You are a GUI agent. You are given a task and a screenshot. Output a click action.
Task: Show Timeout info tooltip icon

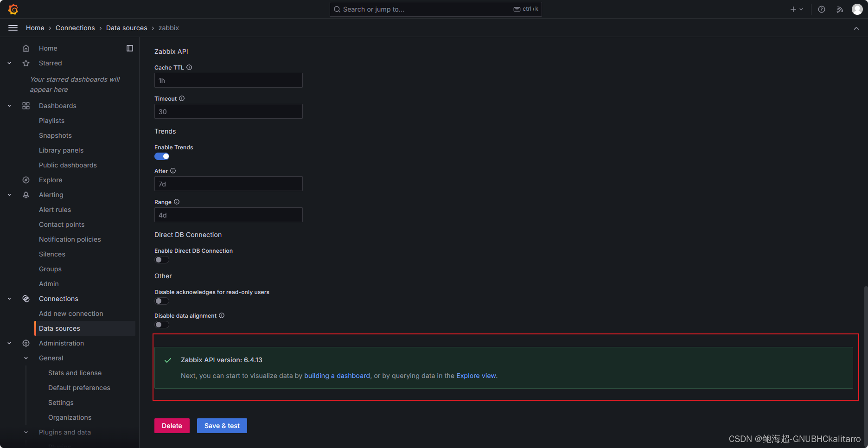coord(182,98)
